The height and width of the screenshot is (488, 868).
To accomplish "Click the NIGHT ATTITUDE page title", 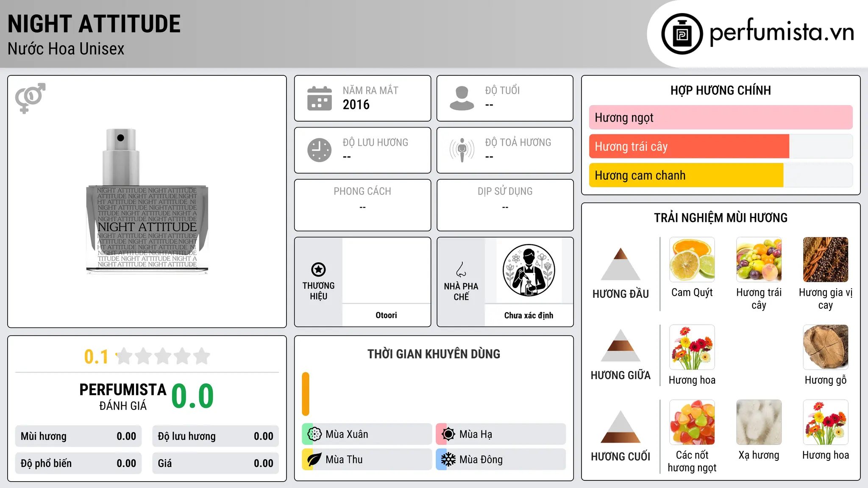I will click(x=94, y=24).
